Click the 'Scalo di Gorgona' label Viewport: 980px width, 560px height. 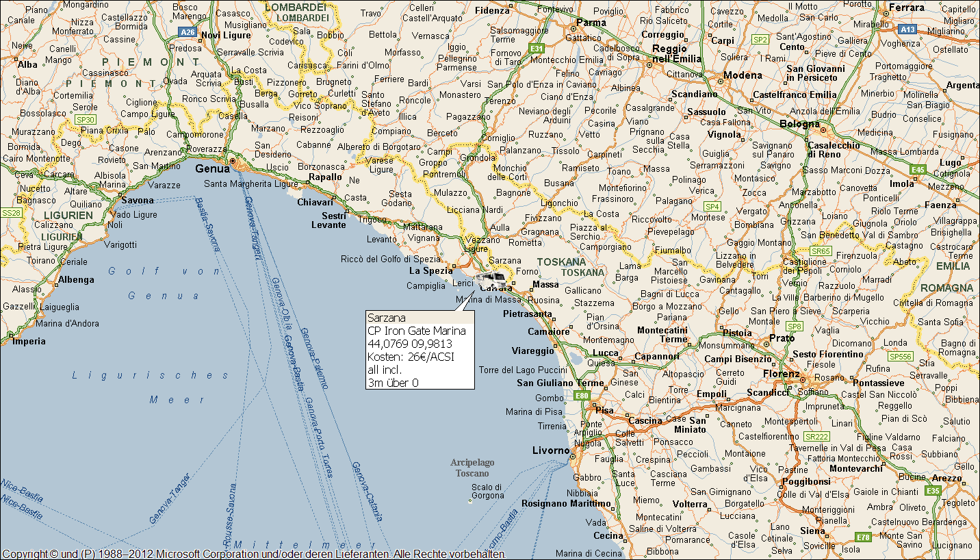click(x=487, y=491)
